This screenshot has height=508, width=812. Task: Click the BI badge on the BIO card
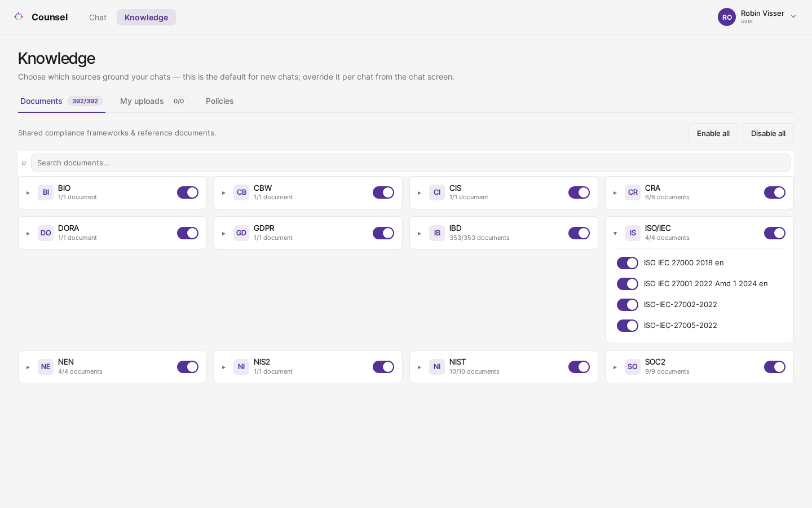46,192
